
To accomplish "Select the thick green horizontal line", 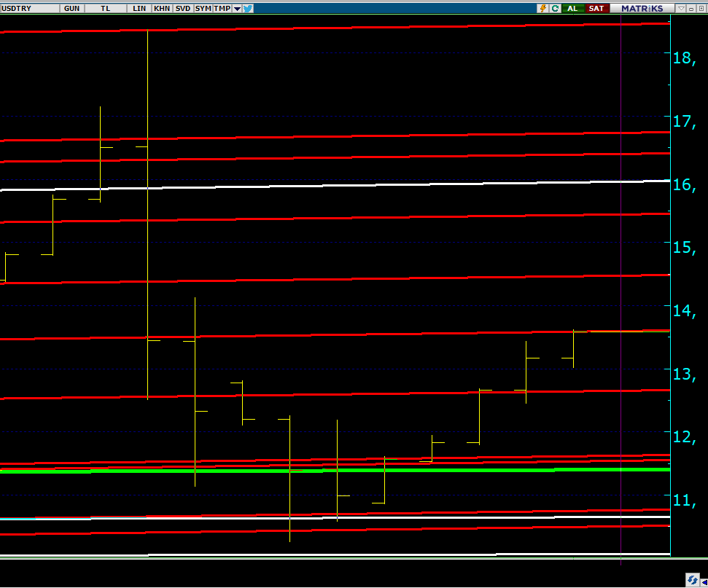I will [335, 471].
